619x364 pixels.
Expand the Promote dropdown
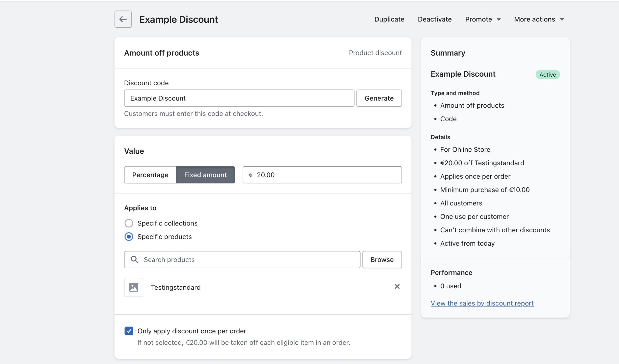[x=482, y=19]
